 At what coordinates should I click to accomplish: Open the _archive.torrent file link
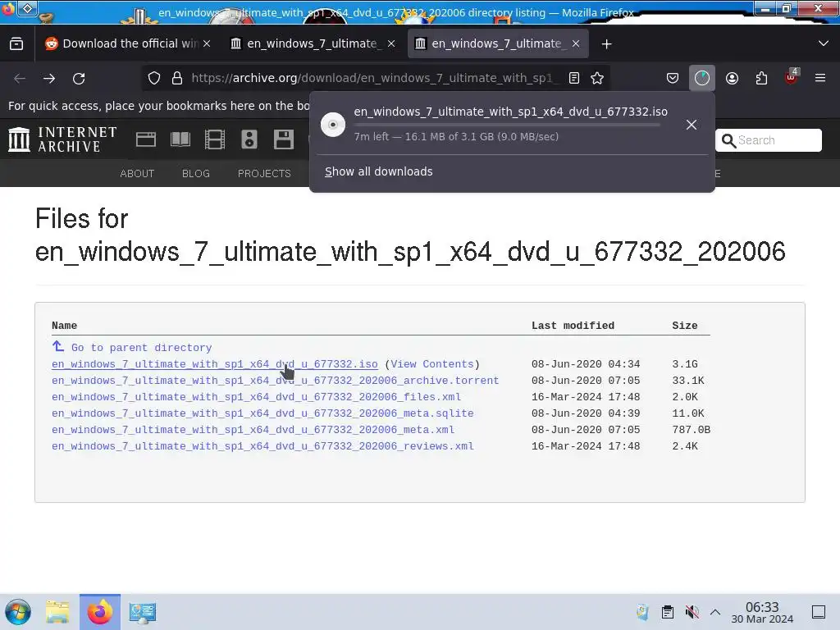(x=276, y=381)
